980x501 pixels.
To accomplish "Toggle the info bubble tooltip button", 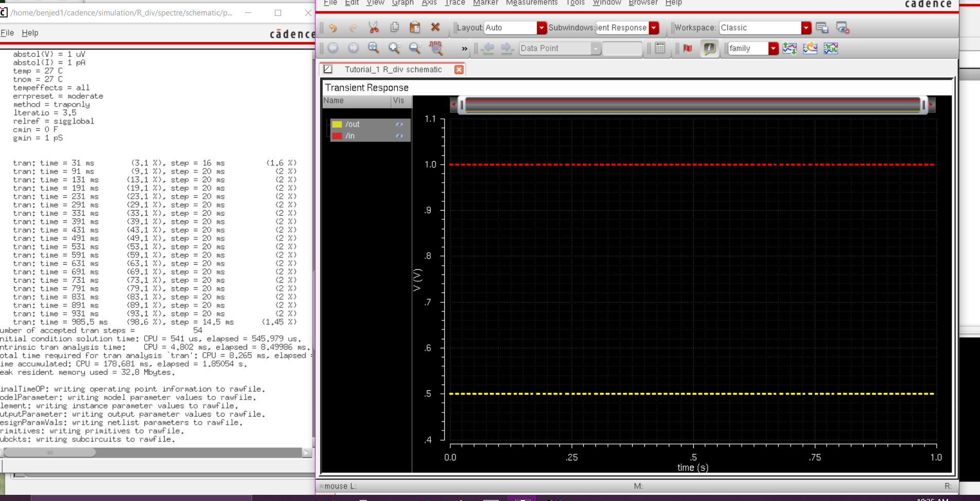I will pyautogui.click(x=709, y=48).
